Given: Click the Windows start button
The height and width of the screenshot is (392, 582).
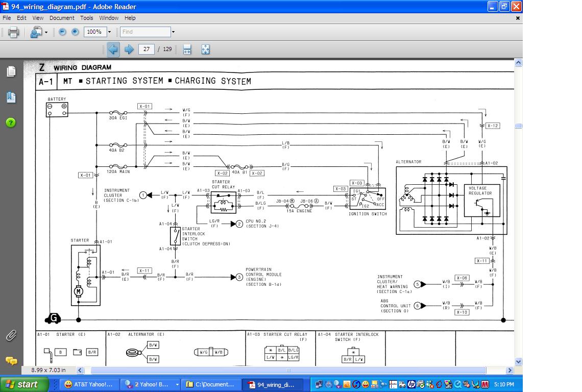Looking at the screenshot, I should (x=24, y=384).
